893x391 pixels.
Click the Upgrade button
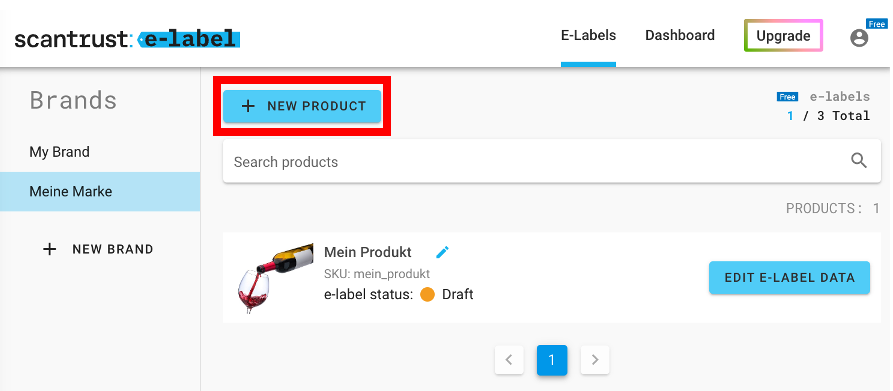pyautogui.click(x=783, y=36)
